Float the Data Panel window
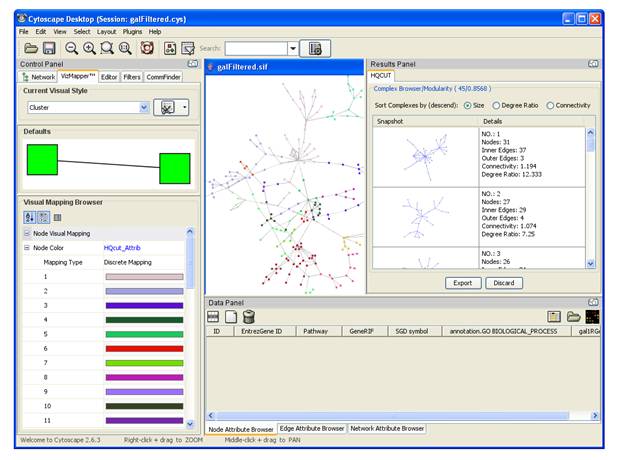Screen dimensions: 623x460 click(593, 302)
